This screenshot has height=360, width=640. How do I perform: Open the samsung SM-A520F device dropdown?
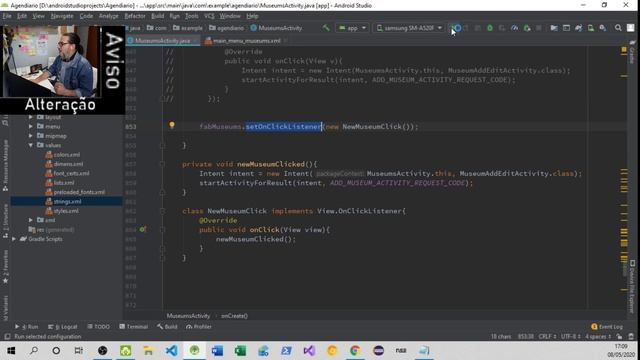[409, 28]
